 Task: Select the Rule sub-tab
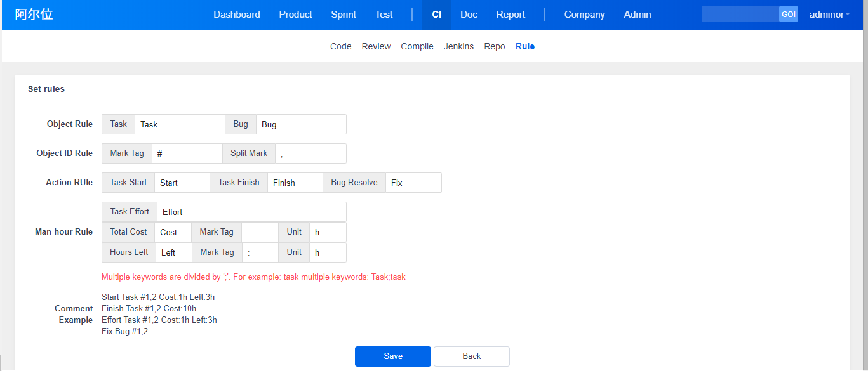pos(525,46)
